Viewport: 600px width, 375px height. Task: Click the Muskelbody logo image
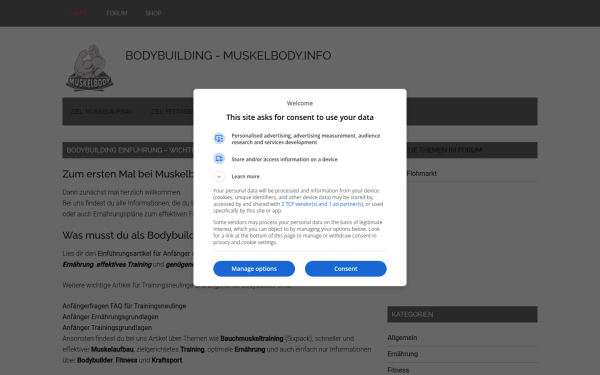90,68
